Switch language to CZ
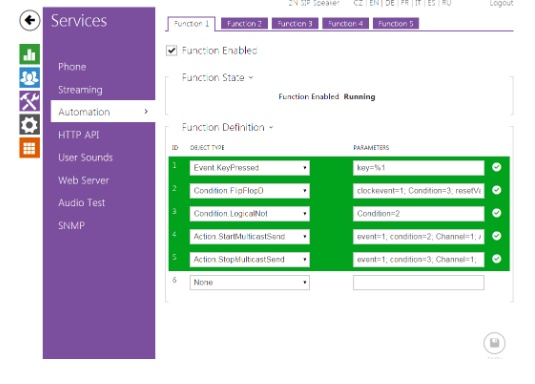The image size is (535, 384). pyautogui.click(x=358, y=3)
